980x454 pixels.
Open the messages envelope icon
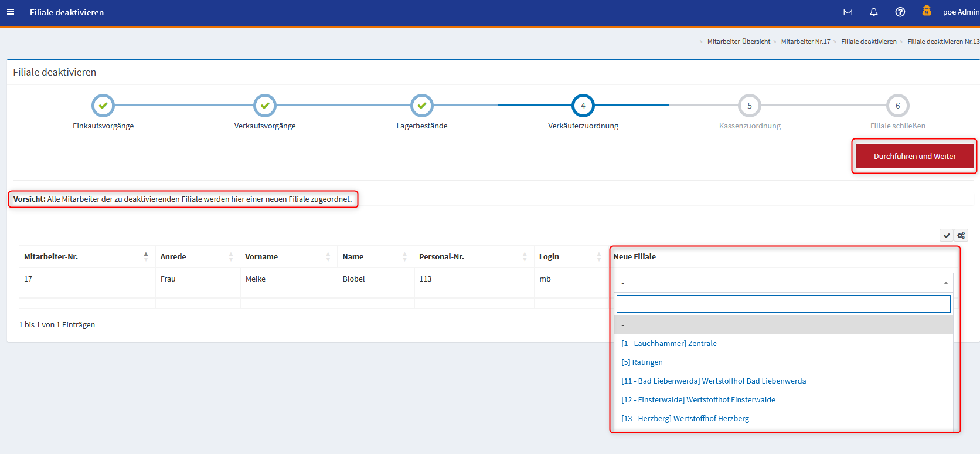tap(848, 12)
